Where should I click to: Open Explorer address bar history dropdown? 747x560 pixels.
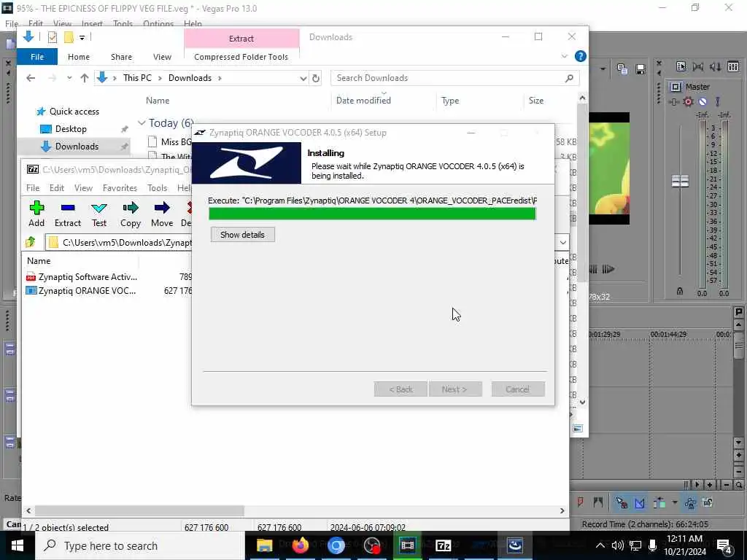click(x=303, y=78)
